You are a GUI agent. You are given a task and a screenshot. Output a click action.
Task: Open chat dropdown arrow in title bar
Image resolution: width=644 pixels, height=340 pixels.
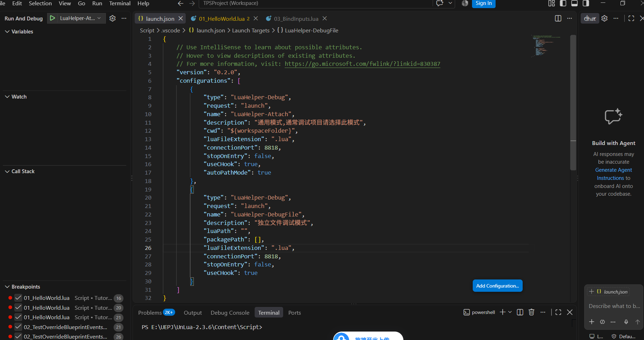tap(450, 4)
